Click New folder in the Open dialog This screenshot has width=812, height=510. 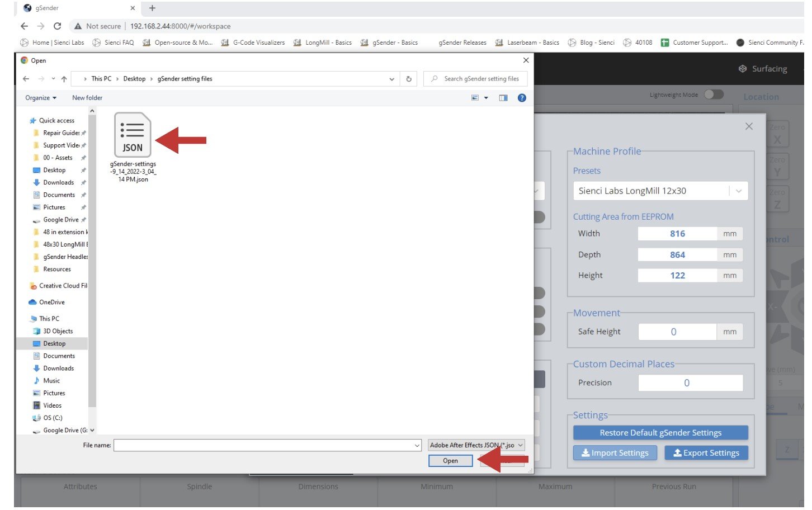[x=87, y=98]
